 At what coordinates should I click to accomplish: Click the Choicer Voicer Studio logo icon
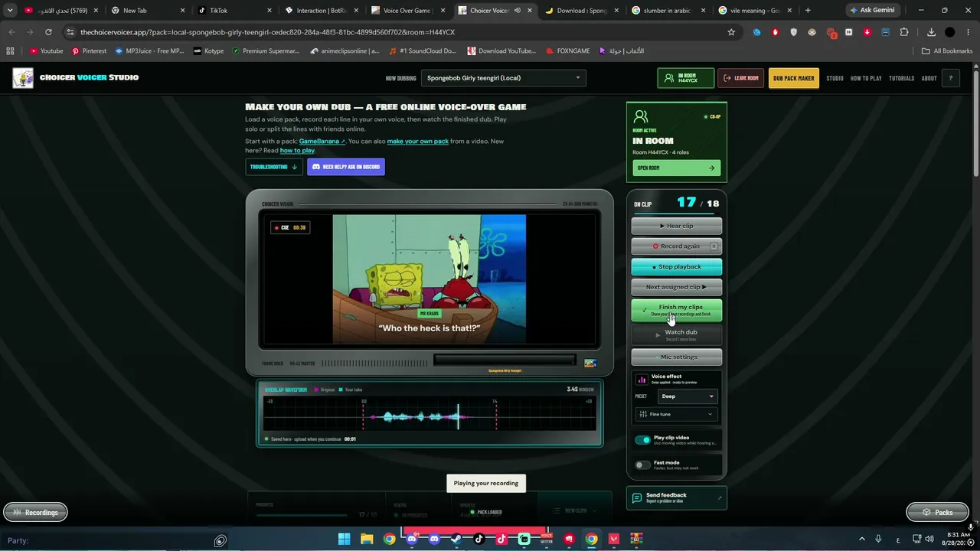[23, 78]
